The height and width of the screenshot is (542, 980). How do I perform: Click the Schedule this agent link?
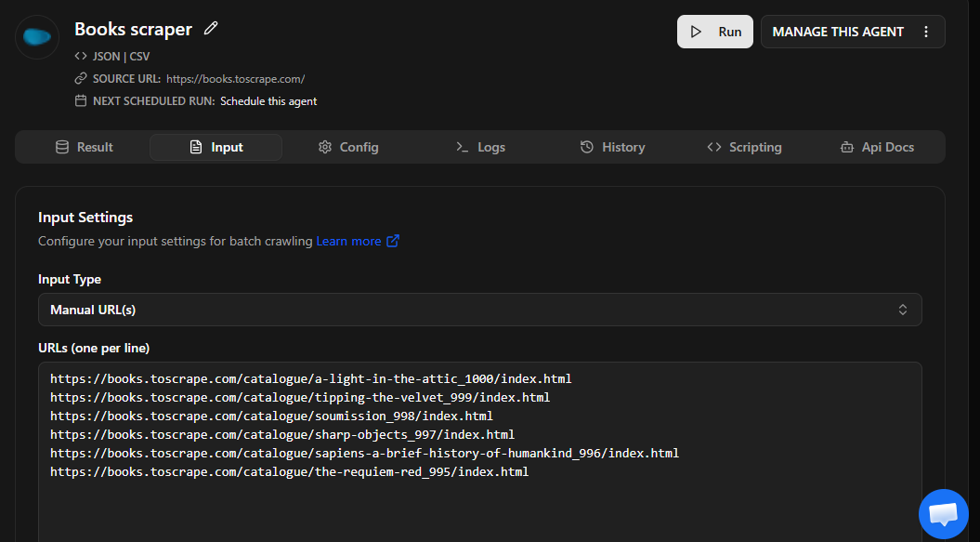point(268,100)
